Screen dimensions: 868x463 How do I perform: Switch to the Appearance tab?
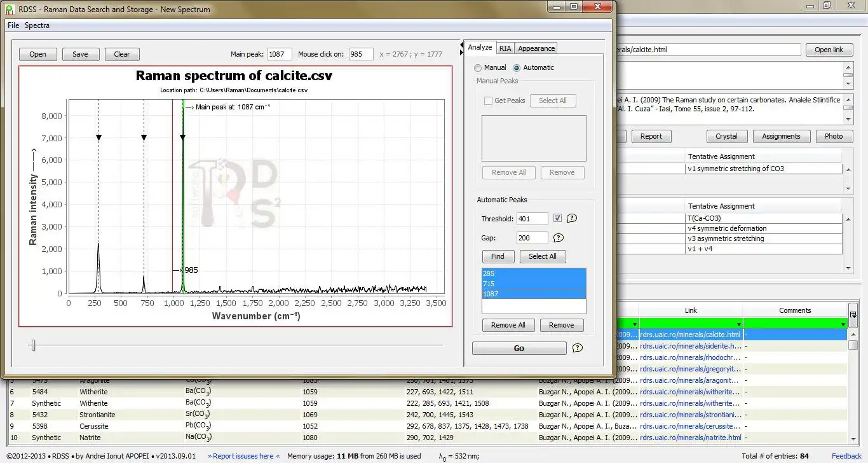(x=536, y=48)
